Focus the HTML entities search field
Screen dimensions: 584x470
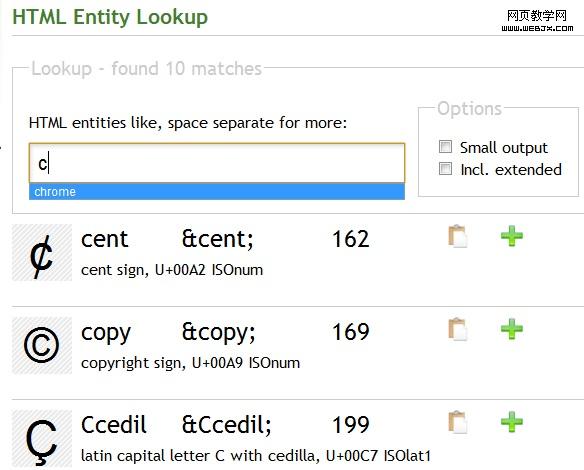[217, 163]
